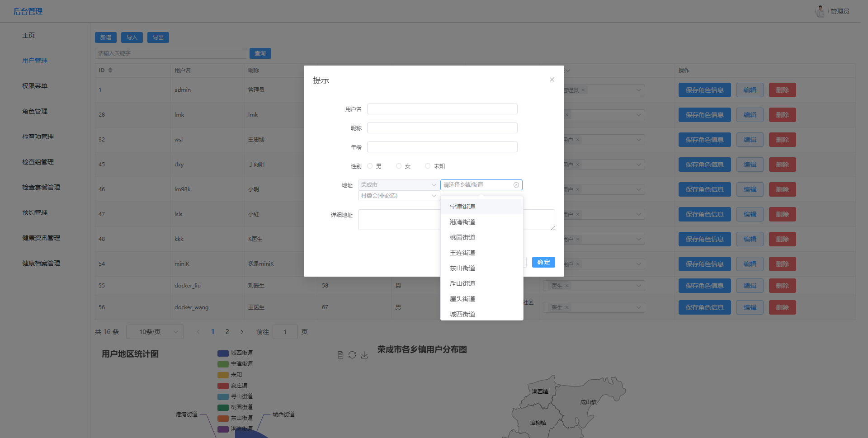Open the 荣成市 city dropdown
868x438 pixels.
tap(398, 185)
